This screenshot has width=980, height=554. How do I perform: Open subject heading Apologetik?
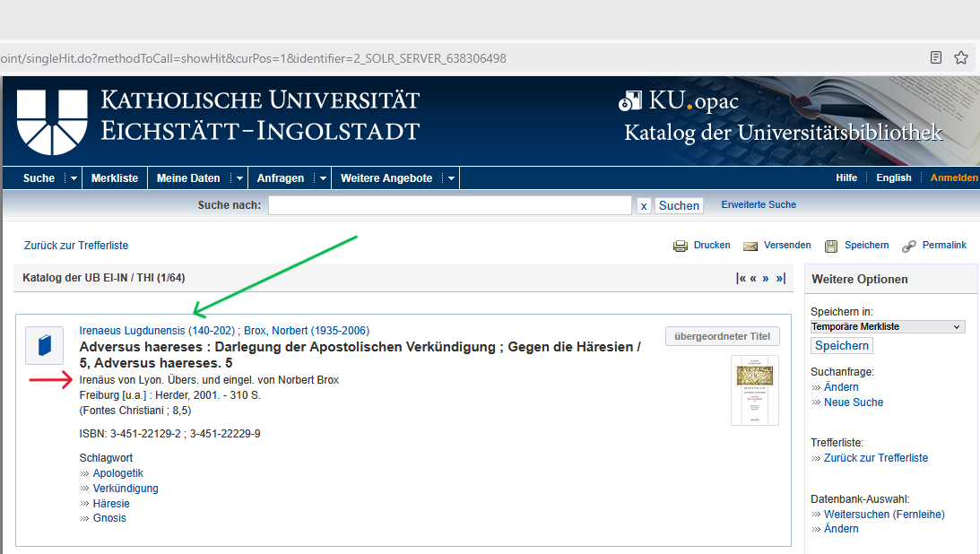(x=118, y=473)
